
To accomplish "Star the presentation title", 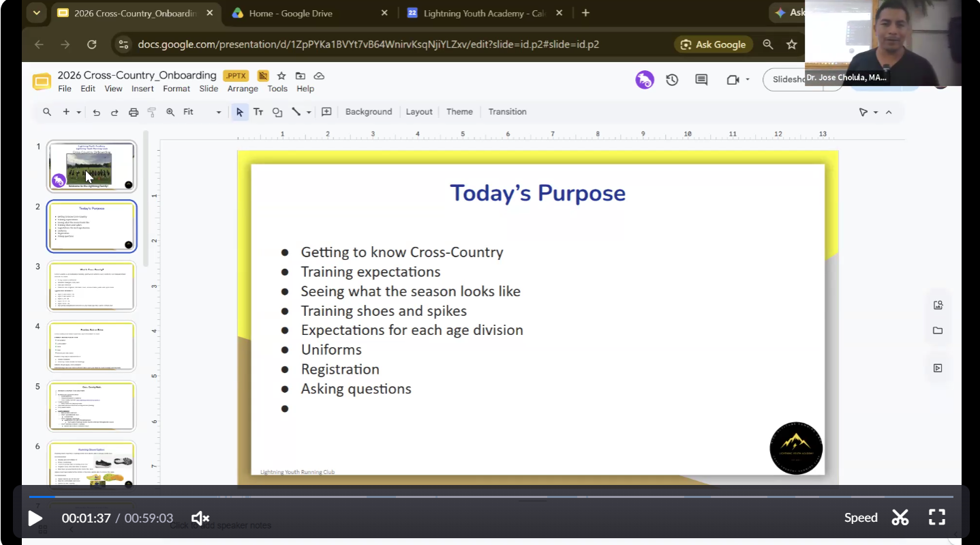I will 281,76.
